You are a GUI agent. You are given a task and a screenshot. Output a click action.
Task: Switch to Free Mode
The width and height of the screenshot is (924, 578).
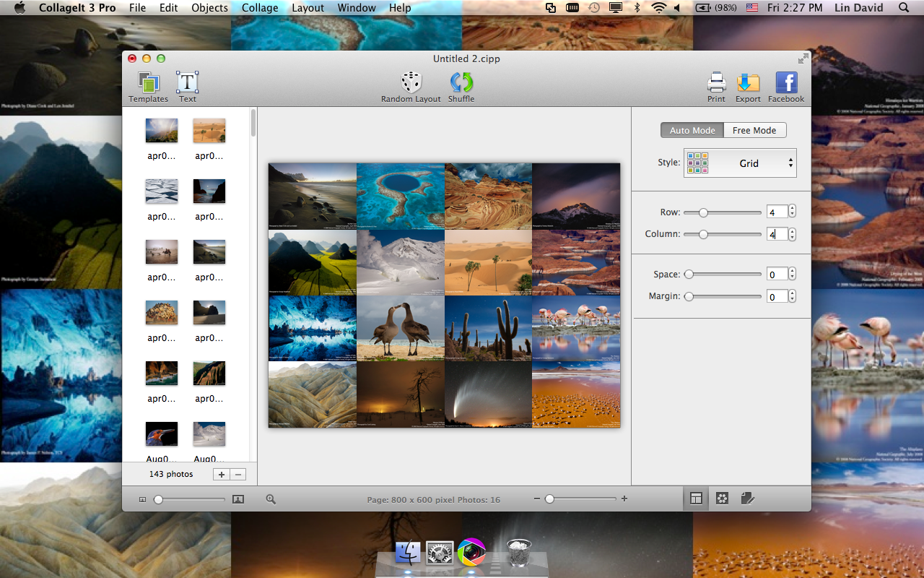[x=754, y=130]
